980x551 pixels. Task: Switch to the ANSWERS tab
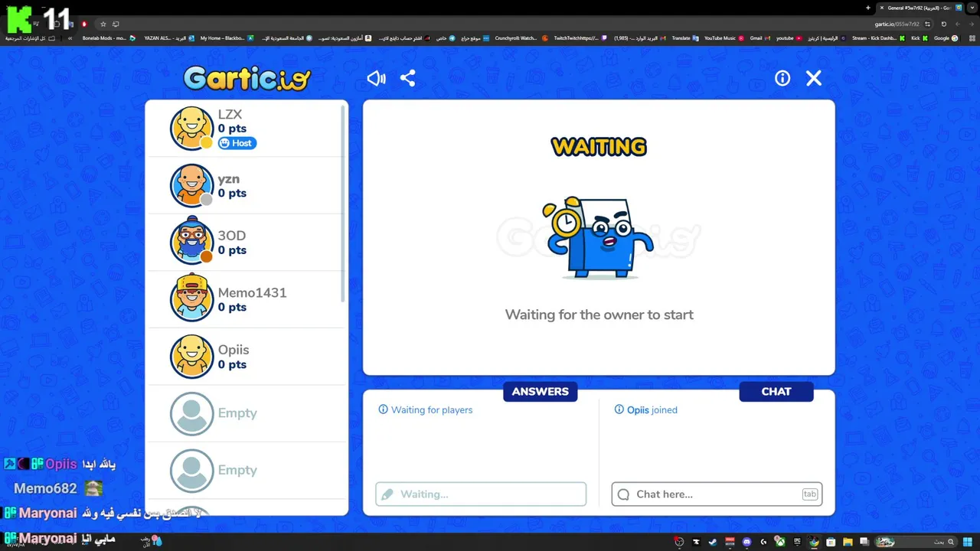[x=540, y=391]
